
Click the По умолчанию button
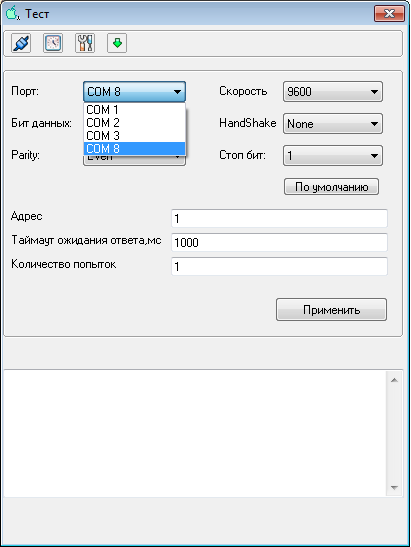point(331,187)
